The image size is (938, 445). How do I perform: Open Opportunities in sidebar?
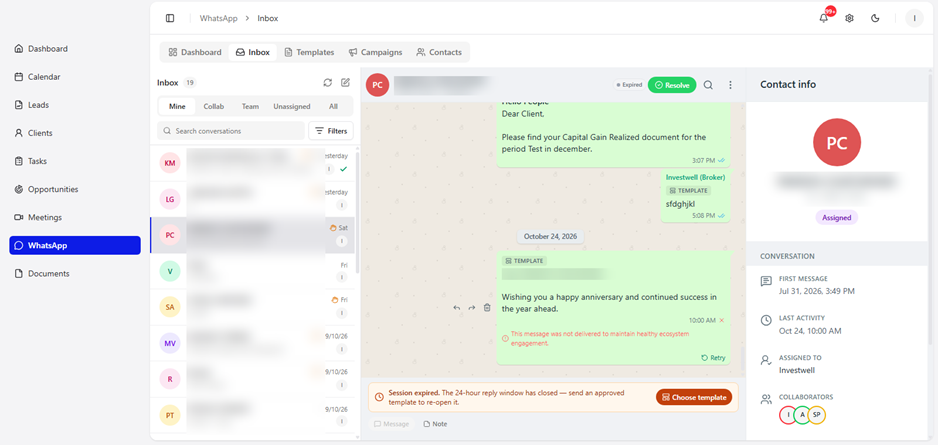75,189
